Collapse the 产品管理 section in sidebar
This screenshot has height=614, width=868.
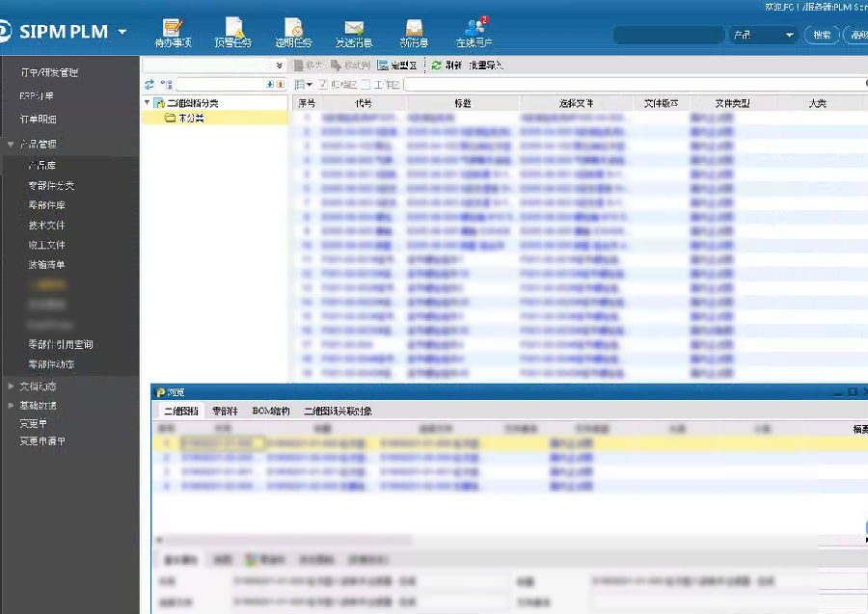tap(11, 144)
